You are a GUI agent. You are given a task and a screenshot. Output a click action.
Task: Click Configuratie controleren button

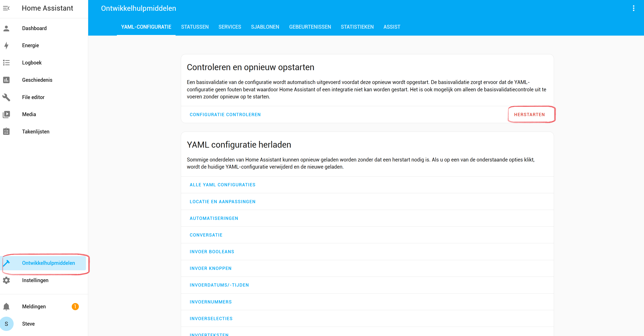tap(225, 115)
